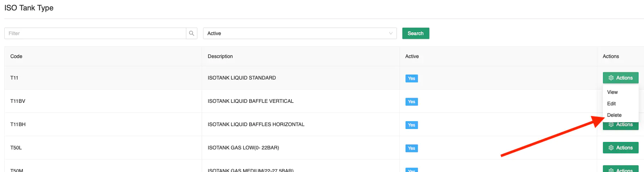Select the ISOTANK LIQUID BAFFLE VERTICAL description cell
Viewport: 644px width, 172px height.
[x=250, y=101]
